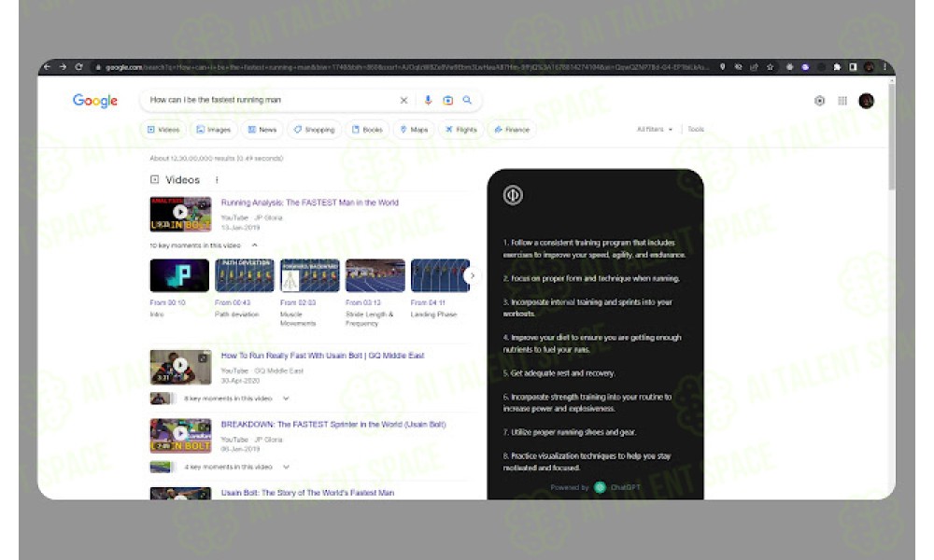The height and width of the screenshot is (560, 934).
Task: Select the Books filter chip
Action: tap(367, 129)
